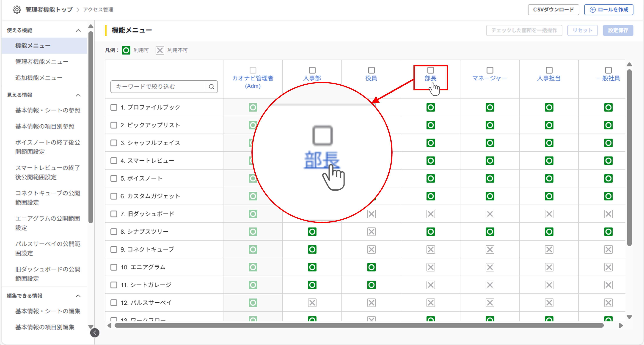Check the 部長 column header checkbox

pos(430,70)
